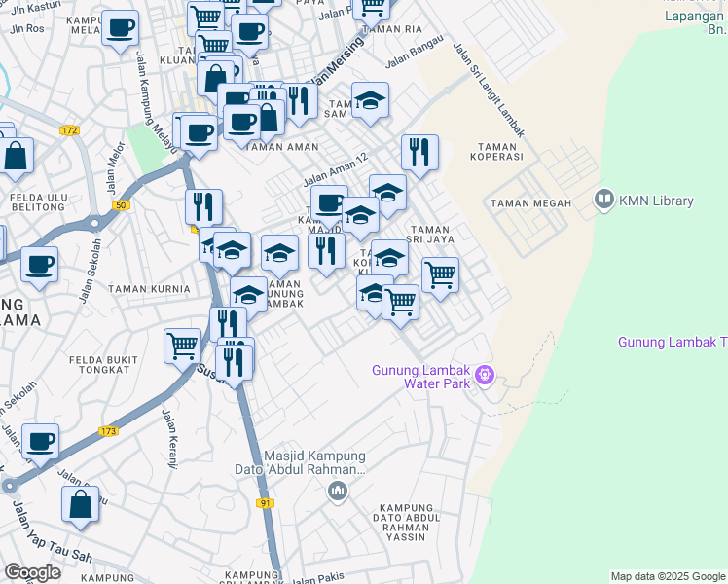Click the Map data ©2025 Google attribution
This screenshot has height=584, width=728.
pyautogui.click(x=668, y=576)
